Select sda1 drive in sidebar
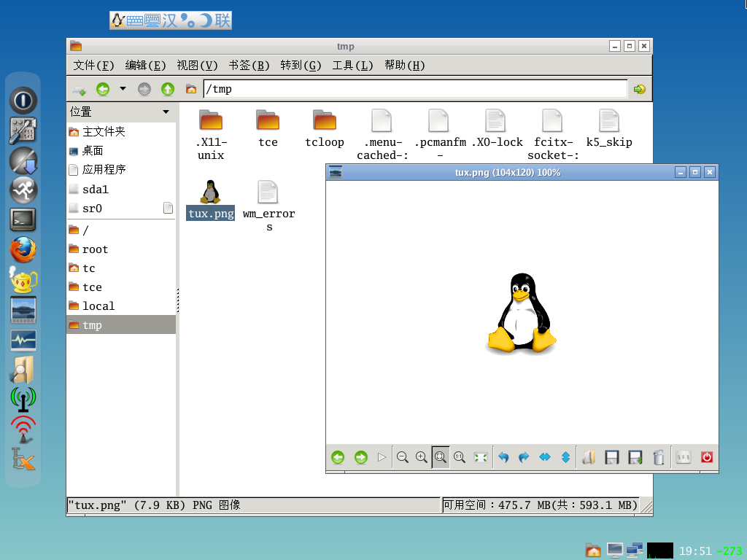The height and width of the screenshot is (560, 747). 121,190
